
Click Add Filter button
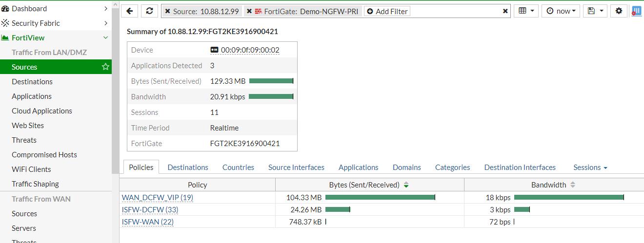[387, 11]
